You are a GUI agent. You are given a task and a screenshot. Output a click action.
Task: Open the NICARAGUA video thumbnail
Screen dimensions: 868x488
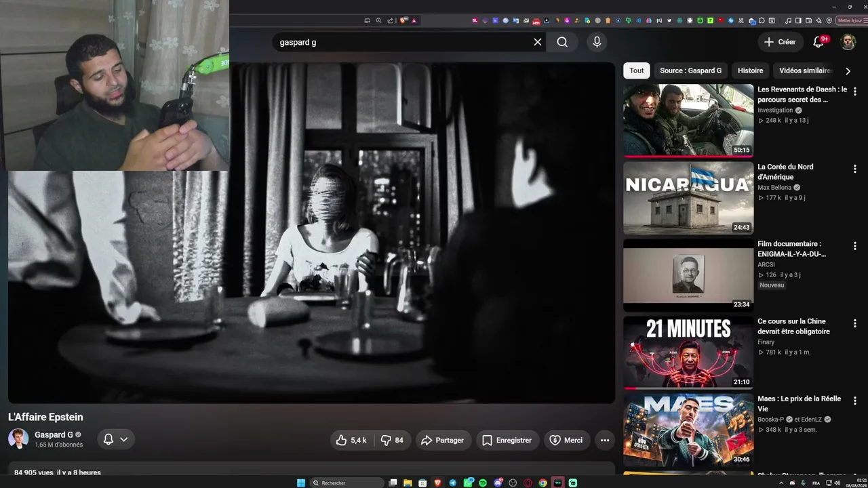pyautogui.click(x=688, y=198)
